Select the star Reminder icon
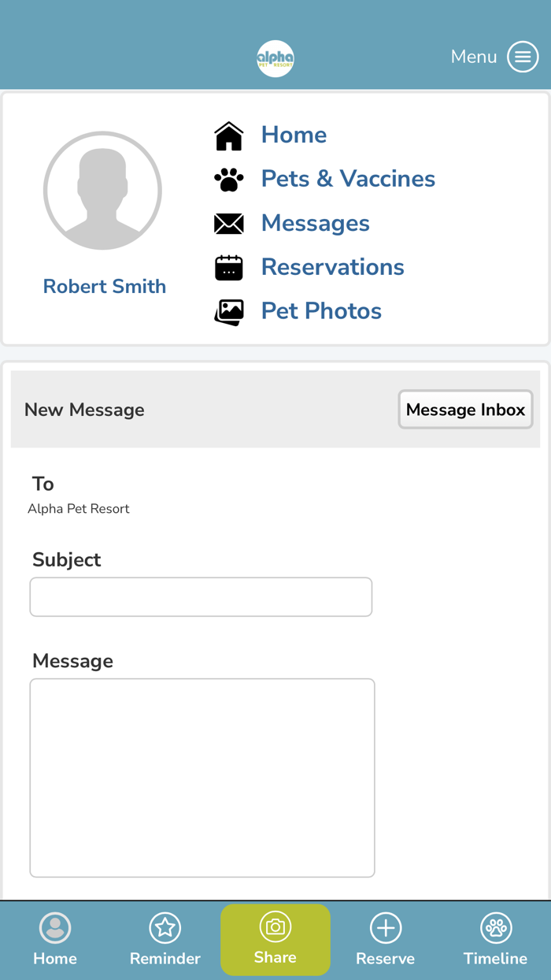Viewport: 551px width, 980px height. tap(165, 928)
